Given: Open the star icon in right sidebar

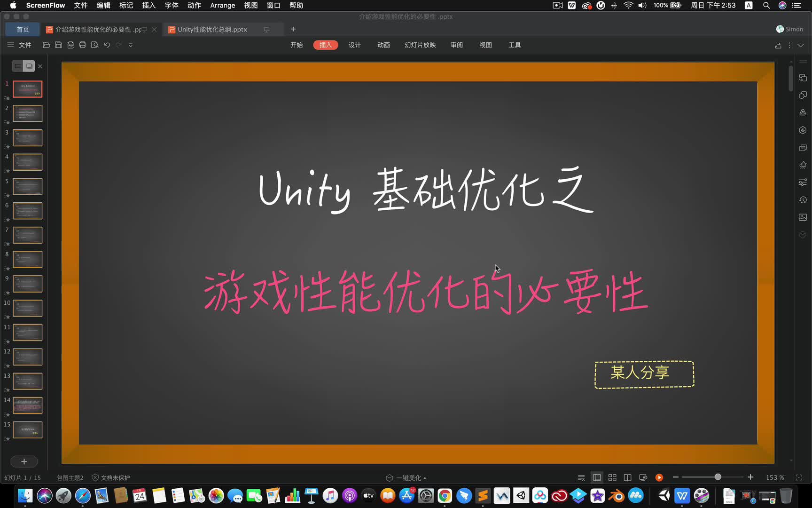Looking at the screenshot, I should pyautogui.click(x=803, y=165).
